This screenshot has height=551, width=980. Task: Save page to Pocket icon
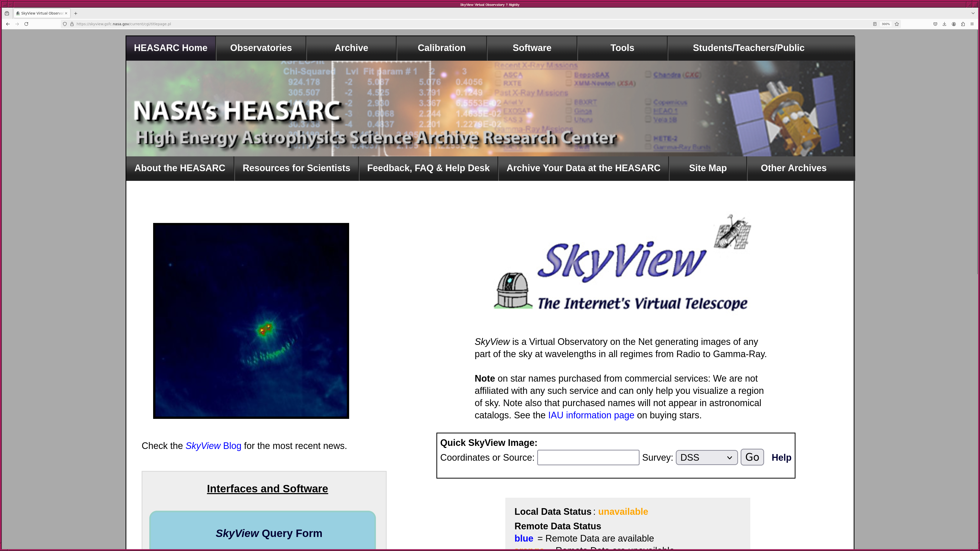[935, 24]
